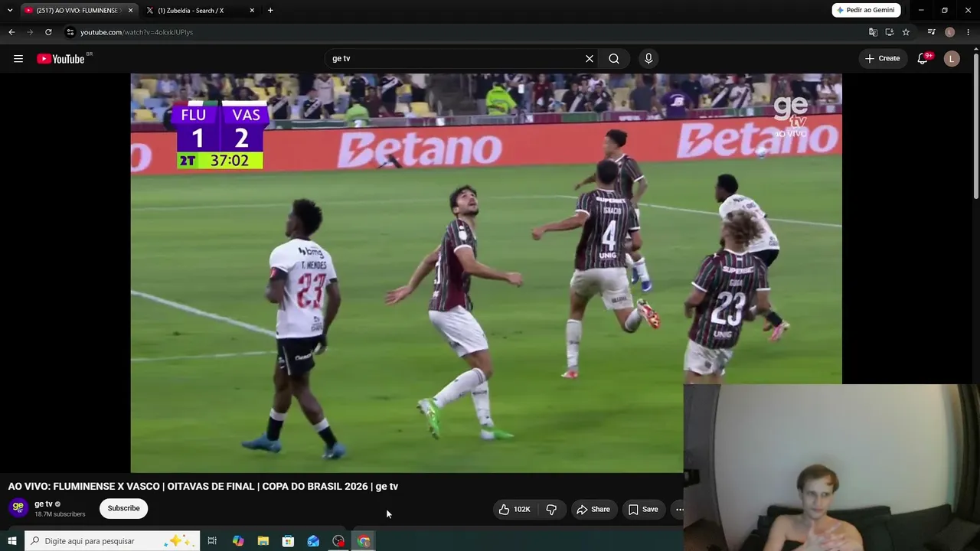Like the video with thumbs up
Viewport: 980px width, 551px height.
(x=514, y=509)
